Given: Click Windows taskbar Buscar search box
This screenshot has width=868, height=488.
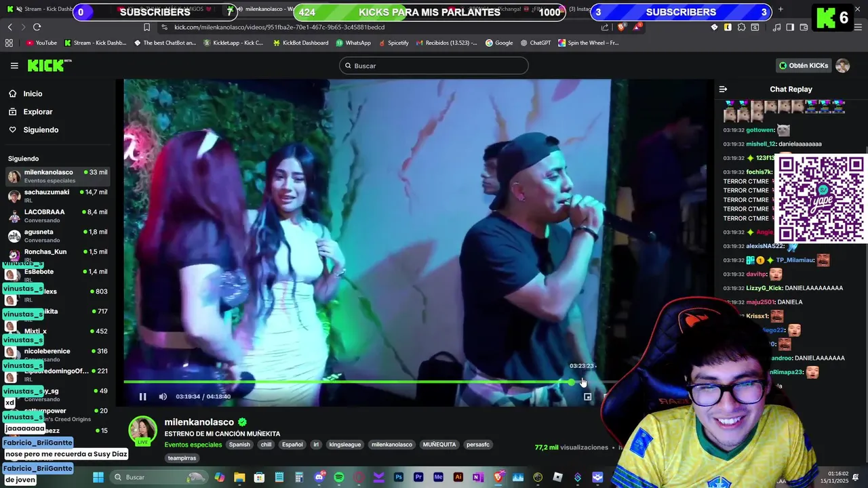Looking at the screenshot, I should [x=159, y=477].
